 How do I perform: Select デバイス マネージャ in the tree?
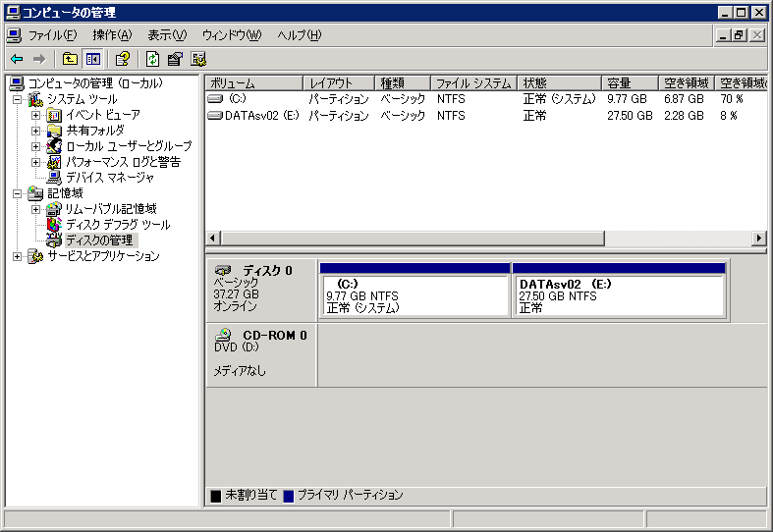109,178
